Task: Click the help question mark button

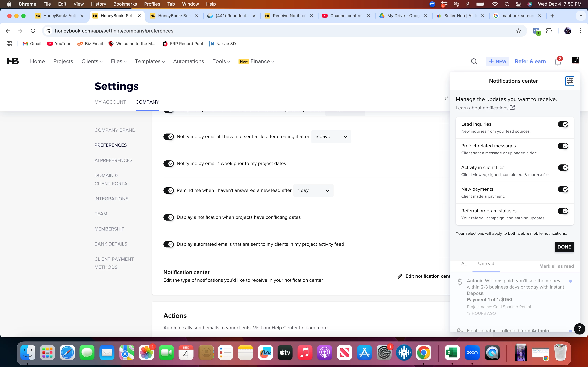Action: (579, 329)
